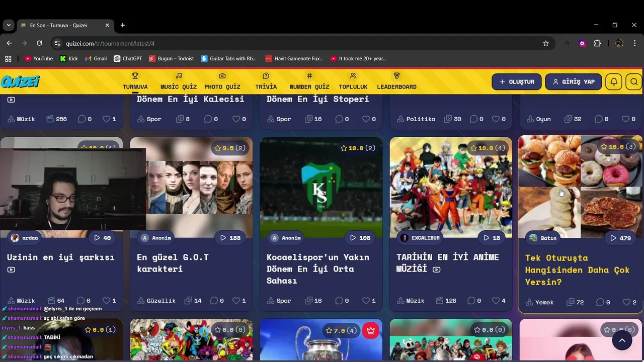Open the Trivia nav tab
This screenshot has width=644, height=362.
(266, 81)
